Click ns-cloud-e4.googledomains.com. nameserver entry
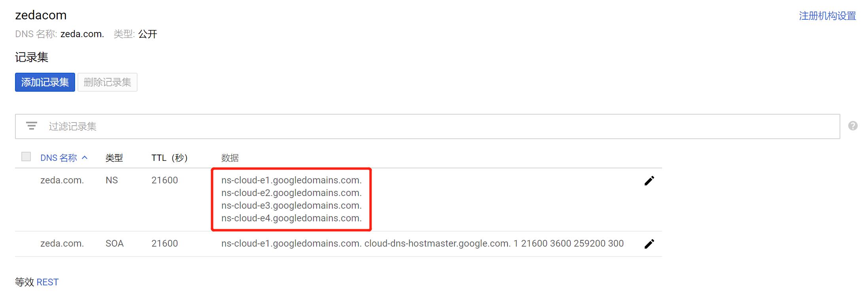Screen dimensions: 868x298 coord(292,218)
